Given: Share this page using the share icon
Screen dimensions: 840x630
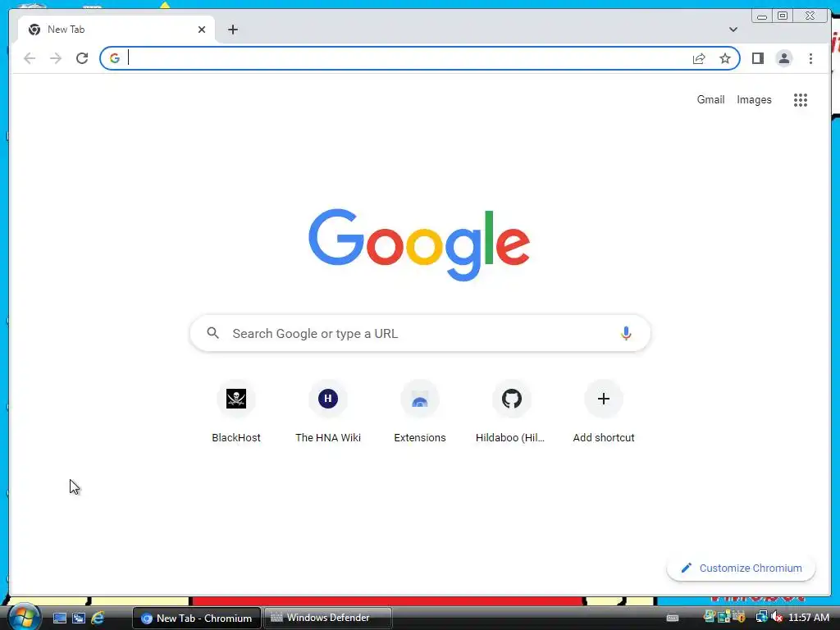Looking at the screenshot, I should pyautogui.click(x=699, y=58).
